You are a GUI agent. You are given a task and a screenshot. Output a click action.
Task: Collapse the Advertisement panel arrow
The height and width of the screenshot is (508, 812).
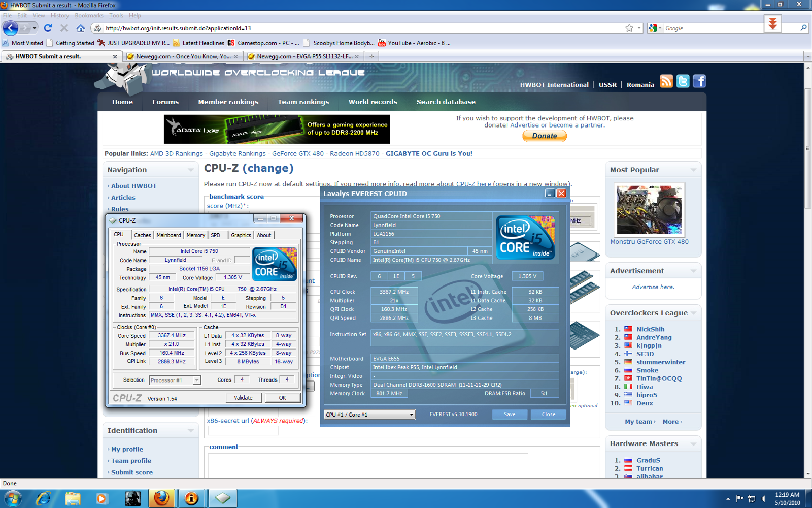[x=693, y=271]
